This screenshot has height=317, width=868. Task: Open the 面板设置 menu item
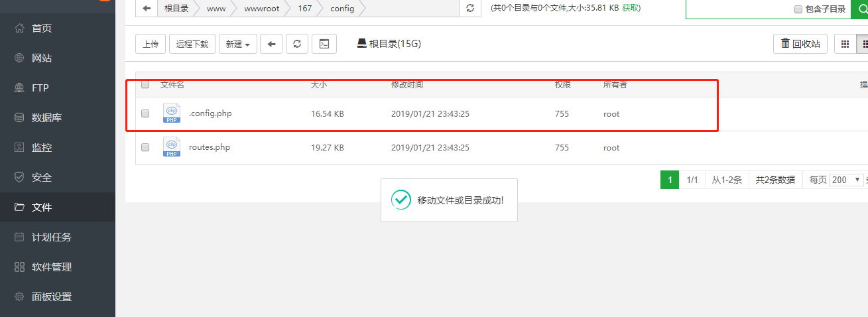[x=58, y=296]
